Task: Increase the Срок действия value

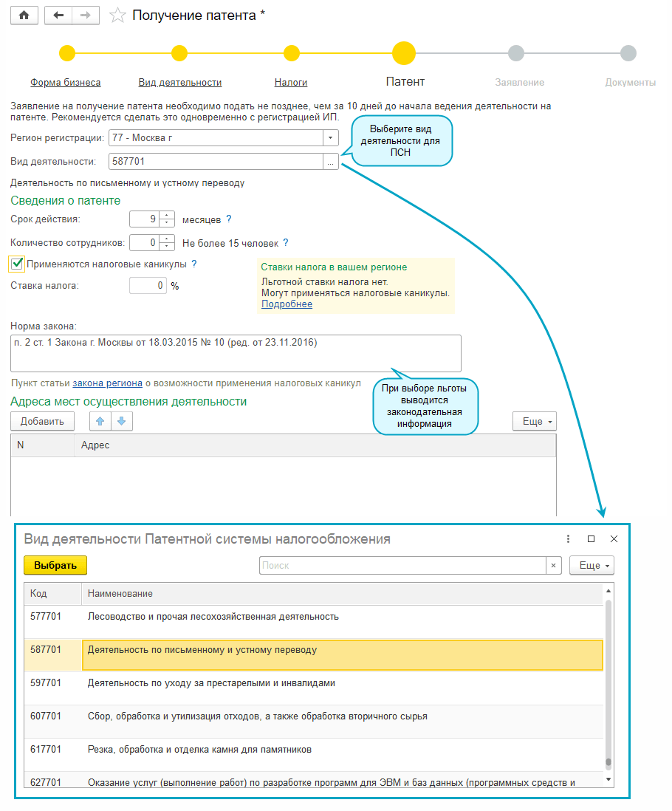Action: (166, 216)
